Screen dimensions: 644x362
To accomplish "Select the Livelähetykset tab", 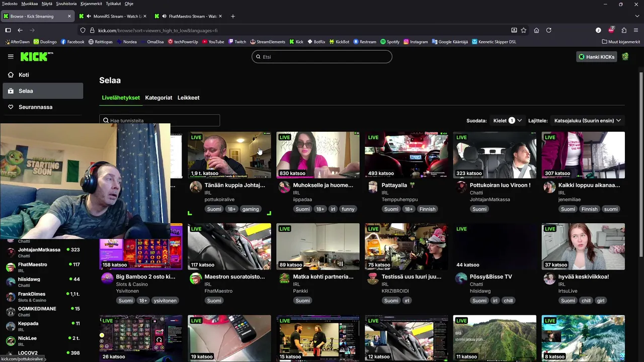I will click(121, 98).
